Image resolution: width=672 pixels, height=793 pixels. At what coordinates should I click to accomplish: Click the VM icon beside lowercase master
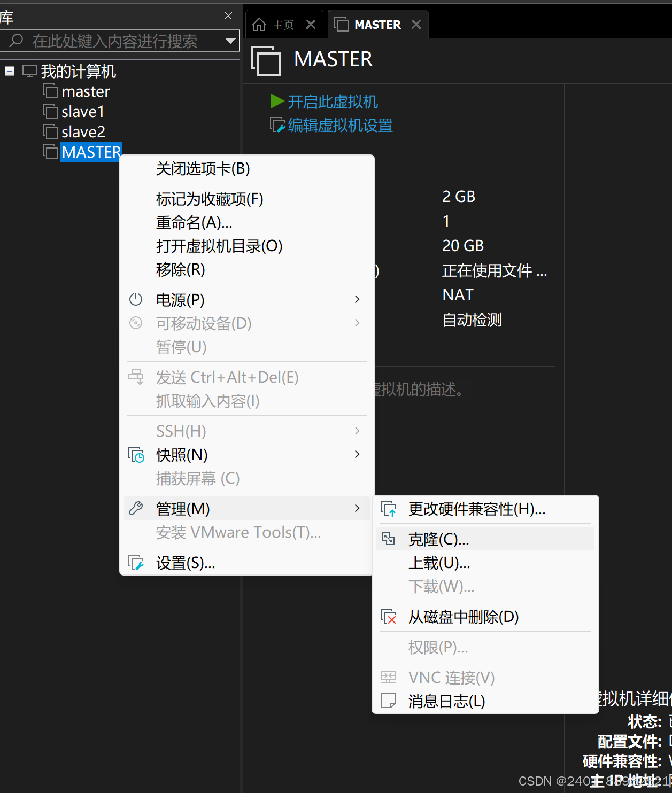(x=50, y=91)
